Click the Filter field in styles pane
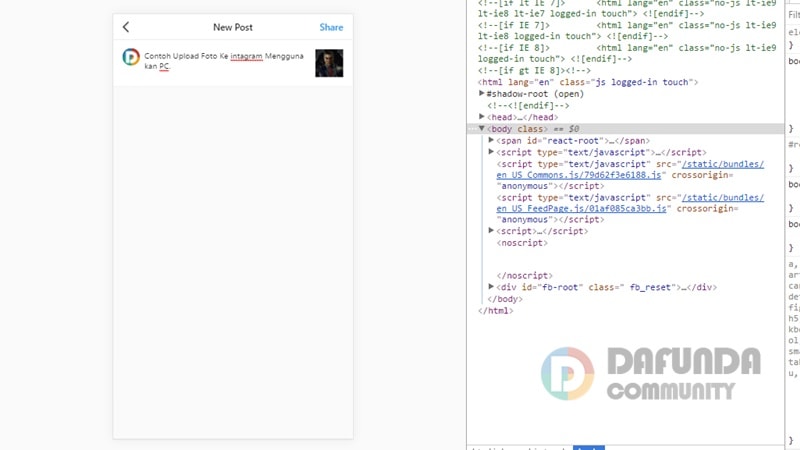 [x=794, y=15]
